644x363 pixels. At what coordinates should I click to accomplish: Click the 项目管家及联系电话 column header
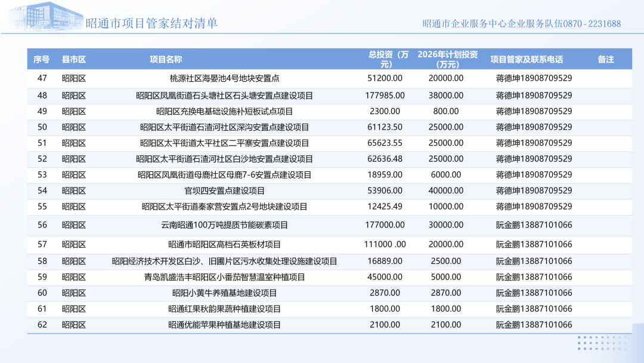point(527,60)
